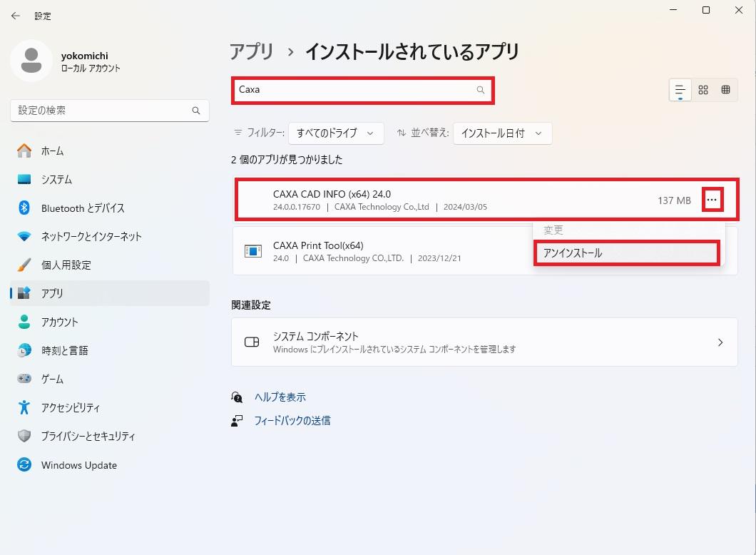Go to the Accessibility settings
The height and width of the screenshot is (555, 756).
coord(70,408)
